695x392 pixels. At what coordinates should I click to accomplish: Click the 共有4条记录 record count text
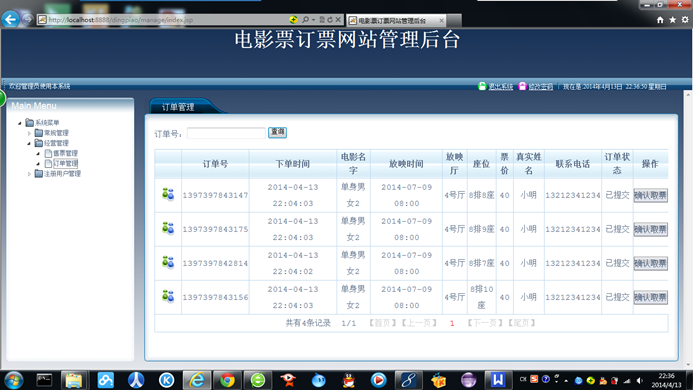point(308,323)
